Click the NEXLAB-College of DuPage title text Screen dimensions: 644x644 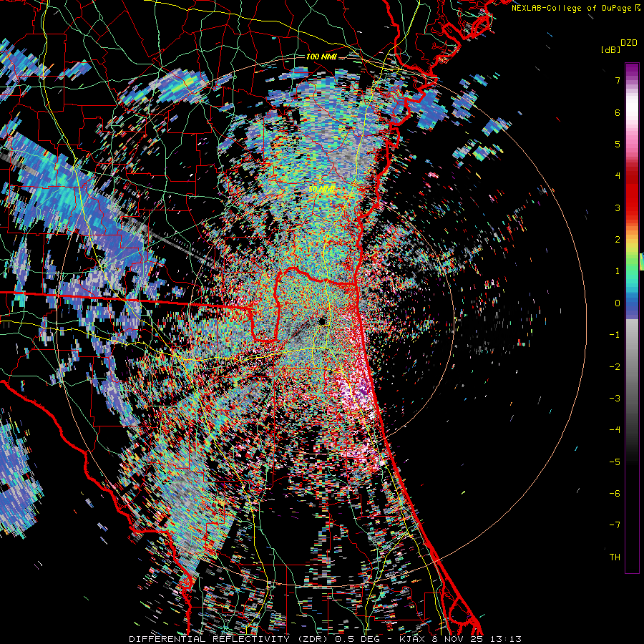[572, 8]
